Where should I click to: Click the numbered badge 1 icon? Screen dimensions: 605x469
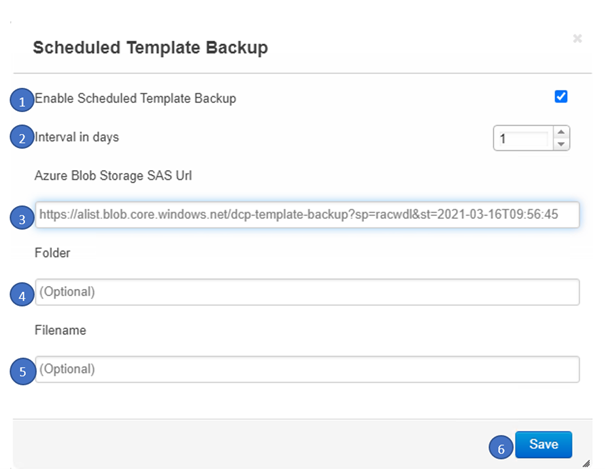(22, 100)
